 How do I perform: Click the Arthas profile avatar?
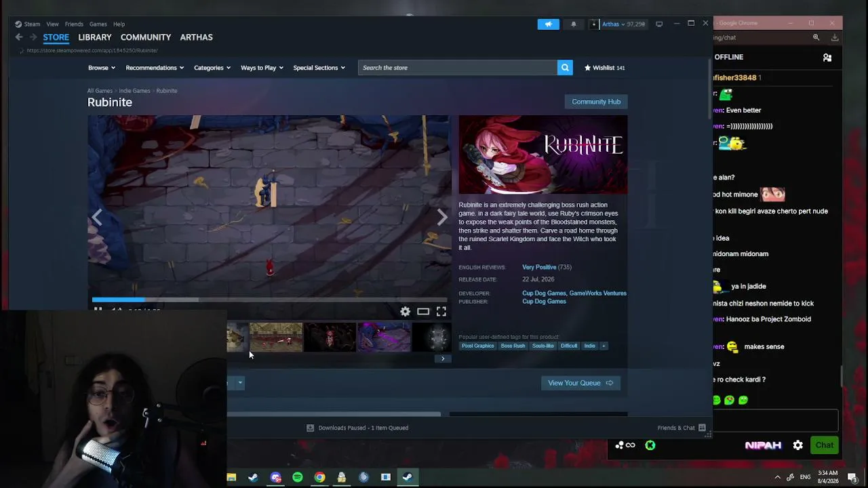point(595,24)
